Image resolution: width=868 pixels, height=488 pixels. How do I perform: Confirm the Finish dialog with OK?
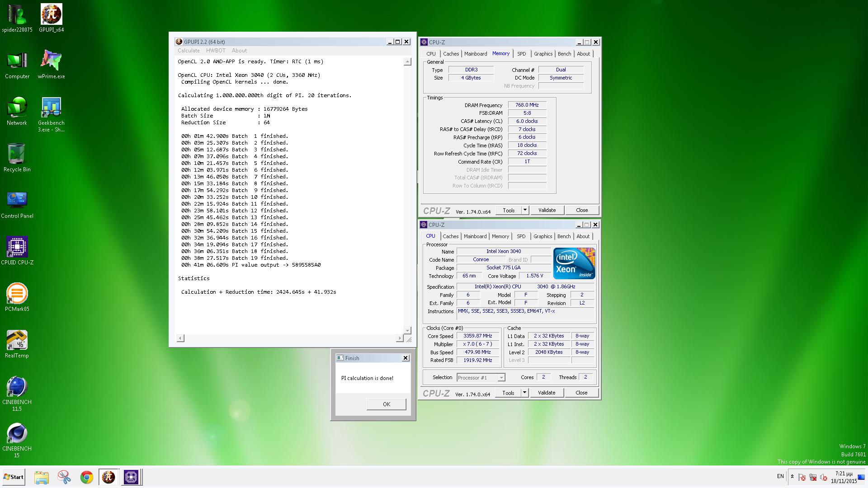coord(386,404)
